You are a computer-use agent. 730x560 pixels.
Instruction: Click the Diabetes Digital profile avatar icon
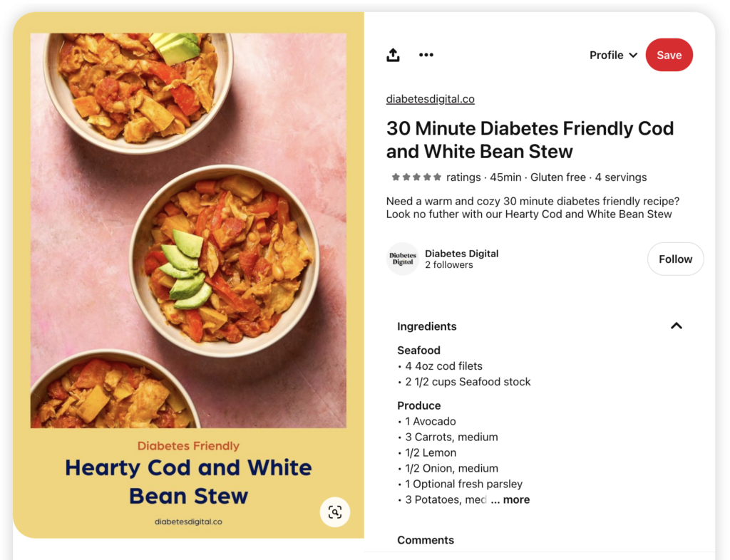[x=403, y=259]
